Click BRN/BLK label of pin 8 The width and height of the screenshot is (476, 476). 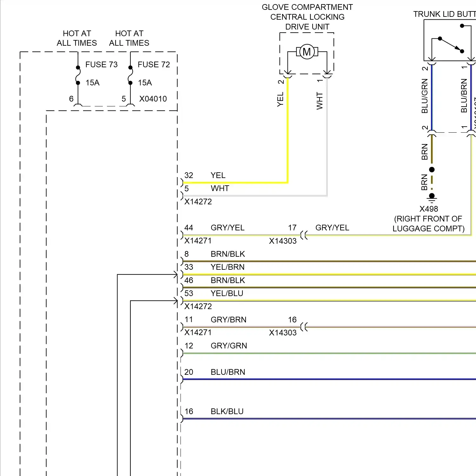point(228,254)
